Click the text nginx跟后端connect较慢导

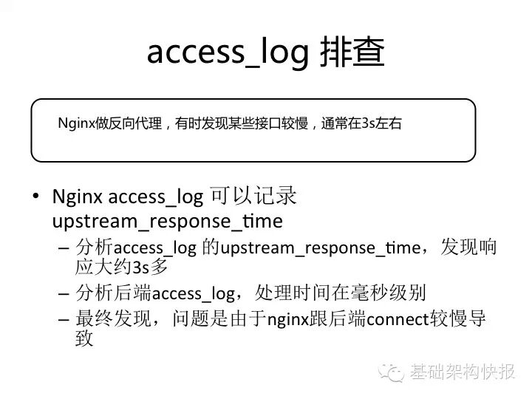pos(377,318)
